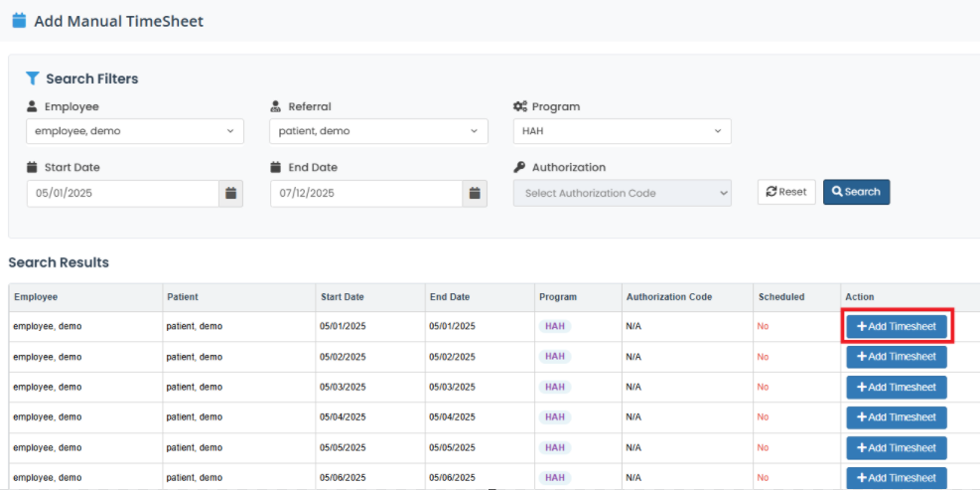Viewport: 980px width, 490px height.
Task: Click the Search Results heading
Action: [59, 262]
